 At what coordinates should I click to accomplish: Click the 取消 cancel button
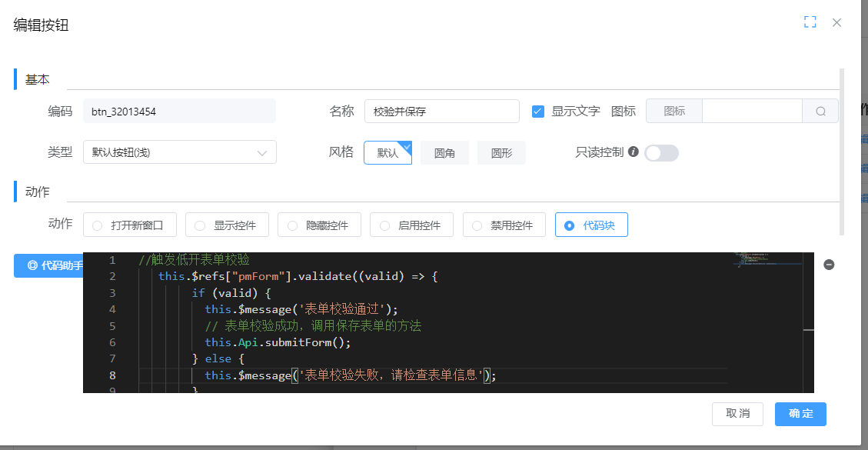(737, 414)
